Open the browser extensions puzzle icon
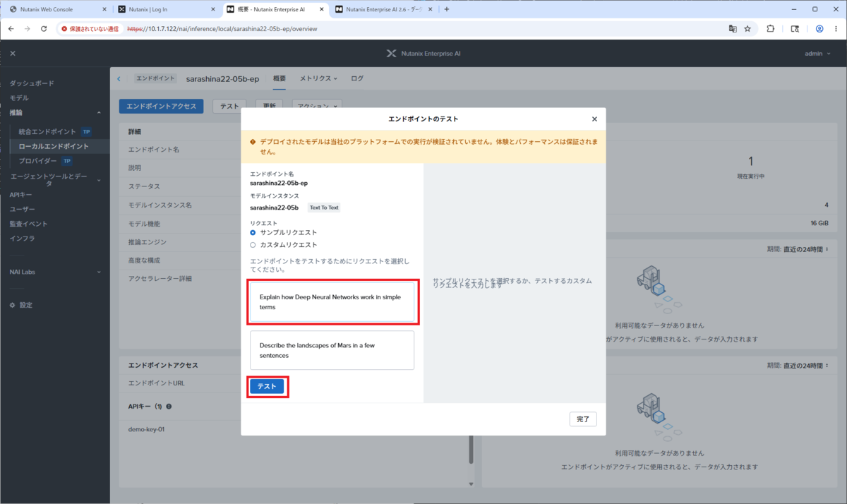The image size is (847, 504). pyautogui.click(x=770, y=29)
